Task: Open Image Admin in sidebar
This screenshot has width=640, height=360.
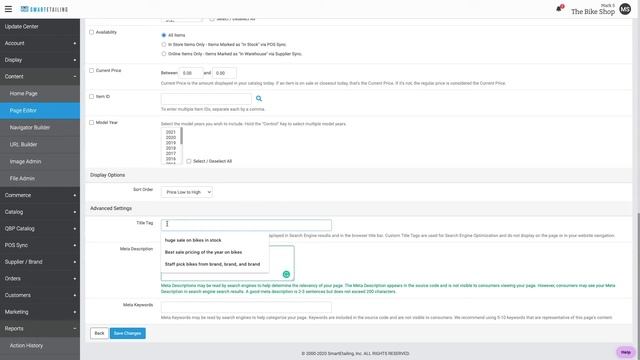Action: [40, 162]
